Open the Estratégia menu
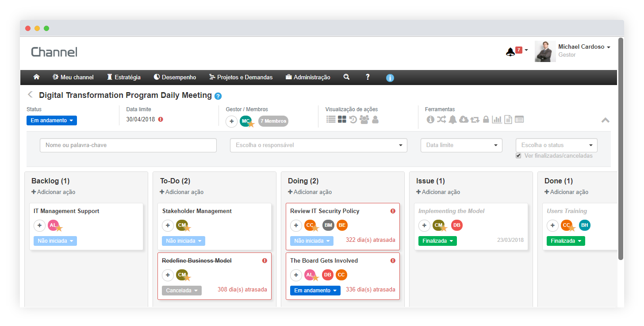 pyautogui.click(x=124, y=77)
